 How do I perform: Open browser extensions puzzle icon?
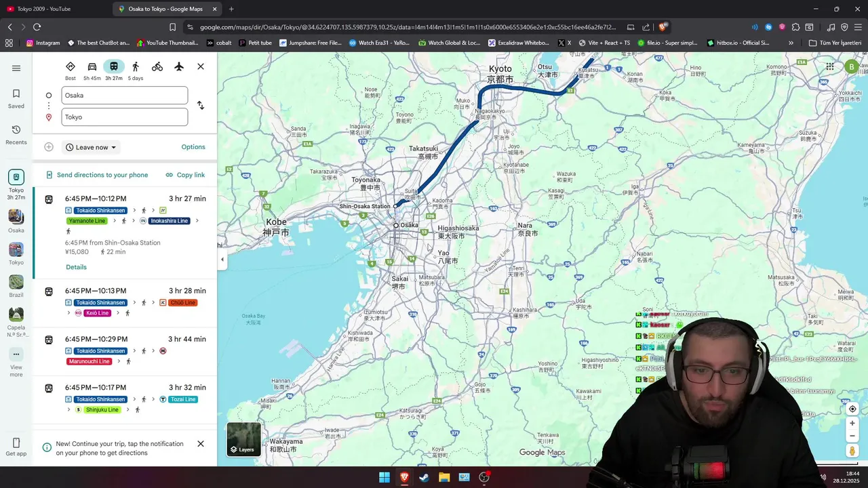click(795, 27)
